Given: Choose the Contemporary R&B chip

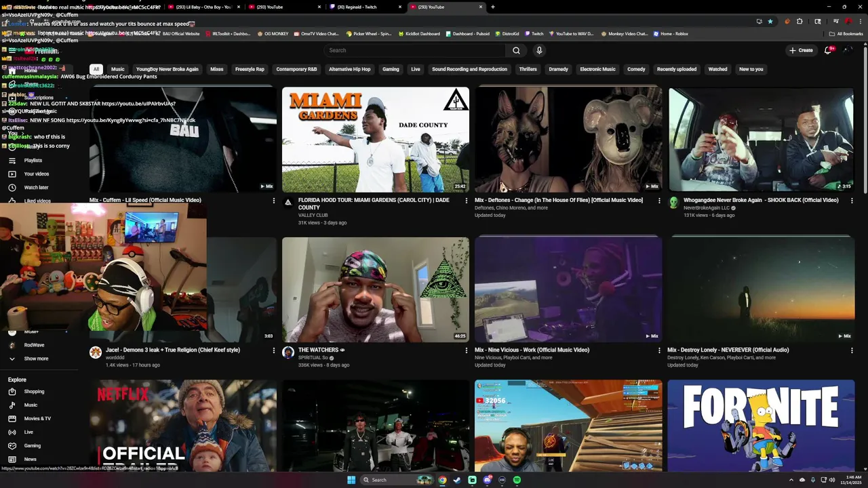Looking at the screenshot, I should click(296, 69).
